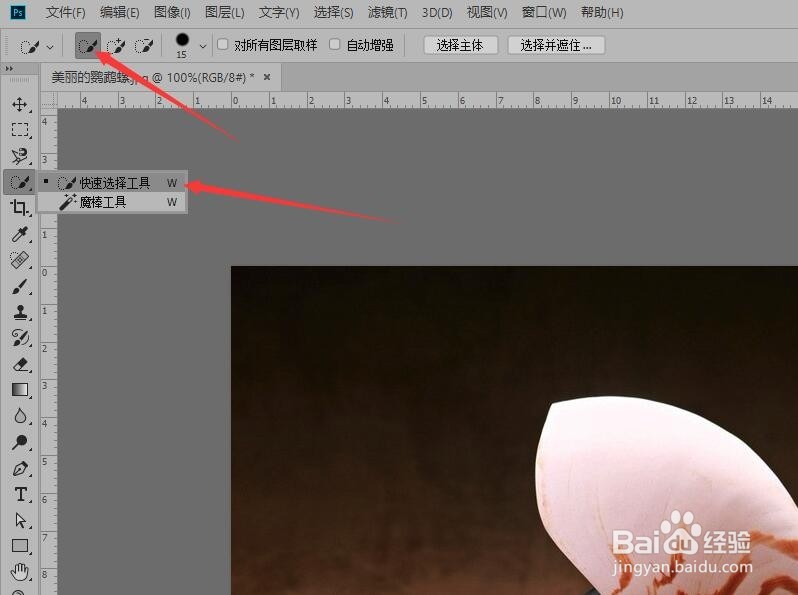This screenshot has height=595, width=798.
Task: Open the 选择(S) menu
Action: [333, 12]
